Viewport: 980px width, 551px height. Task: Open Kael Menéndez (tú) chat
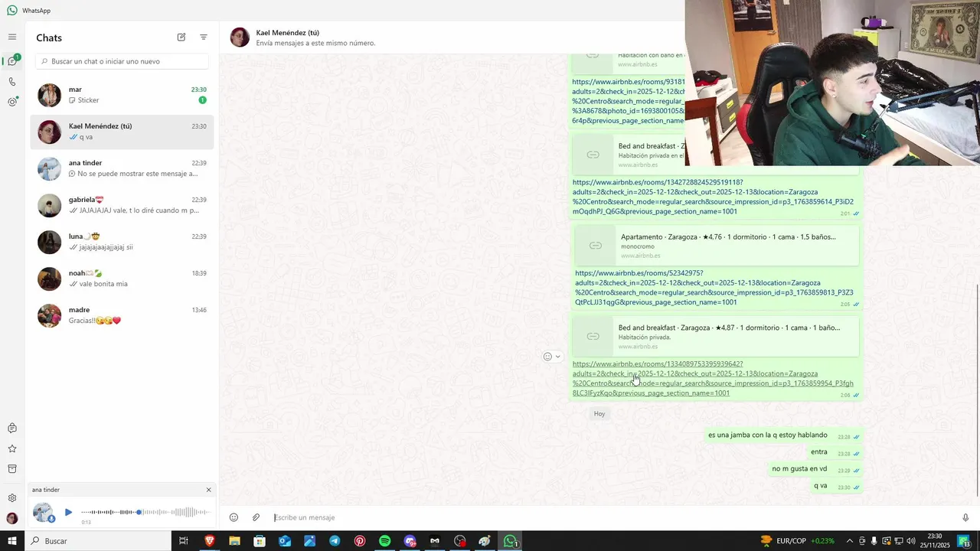122,132
